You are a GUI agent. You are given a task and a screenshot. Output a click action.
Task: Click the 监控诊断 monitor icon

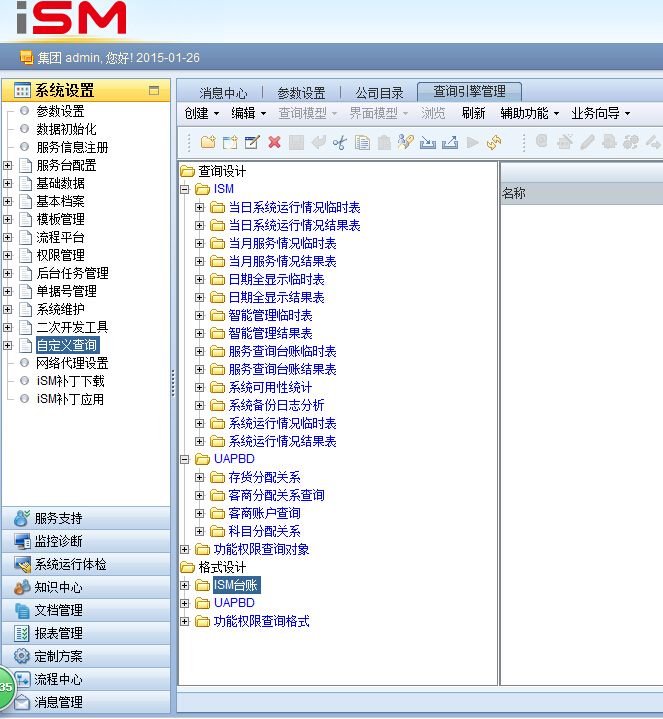point(22,541)
